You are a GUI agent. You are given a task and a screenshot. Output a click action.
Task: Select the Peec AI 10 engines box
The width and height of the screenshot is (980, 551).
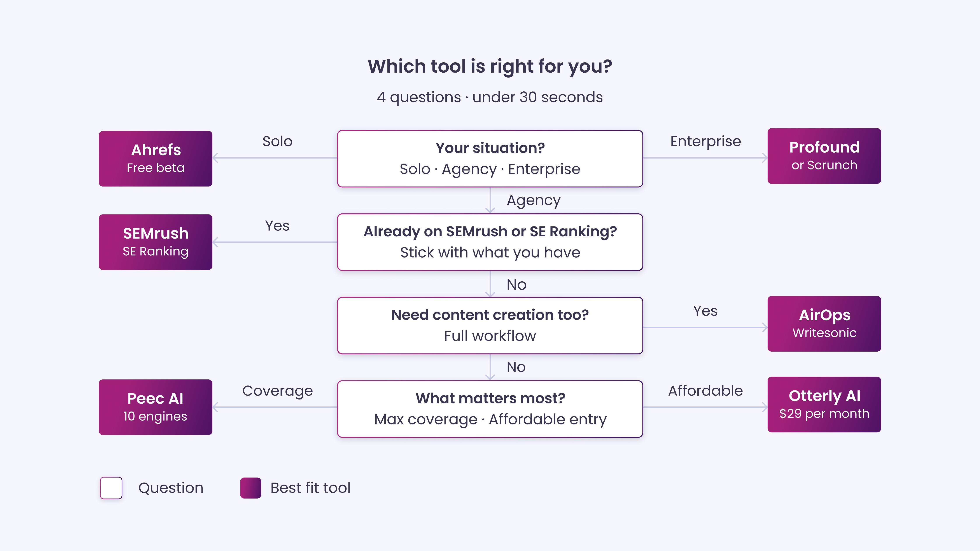[156, 407]
